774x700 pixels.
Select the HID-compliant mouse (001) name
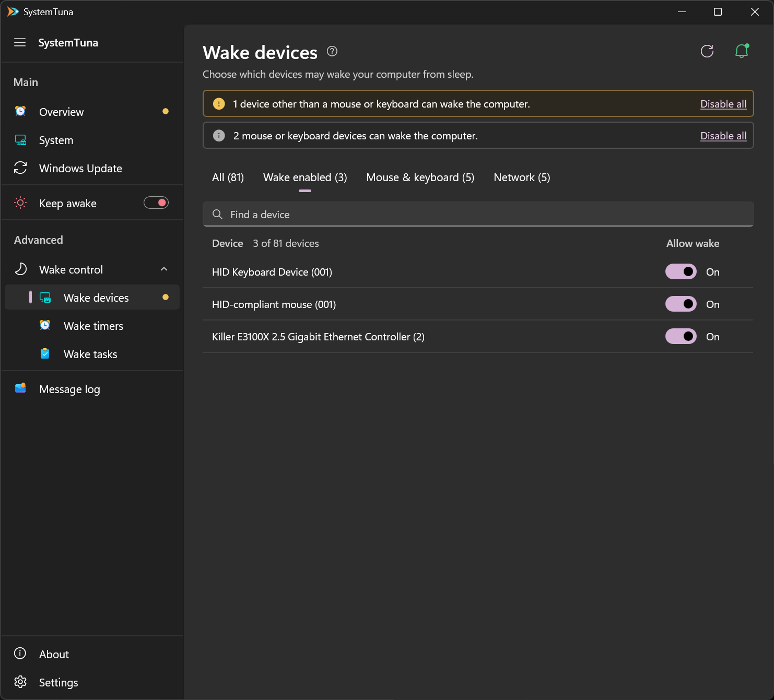(x=274, y=304)
